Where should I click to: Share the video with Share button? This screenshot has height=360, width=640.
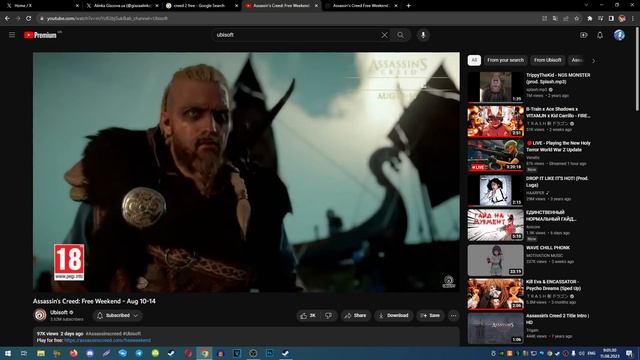(356, 316)
